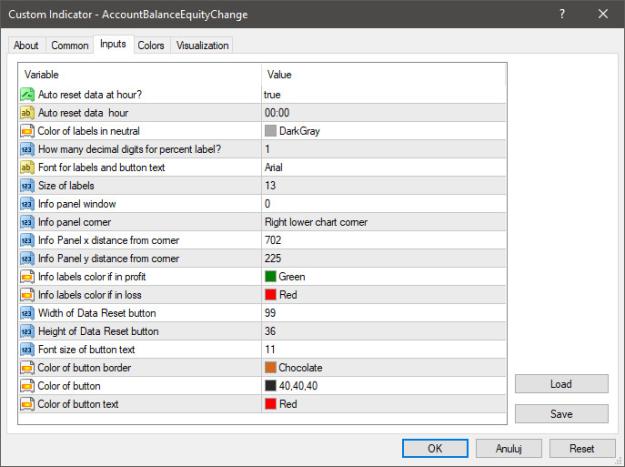
Task: Select 'Width of Data Reset button' label
Action: click(x=97, y=313)
